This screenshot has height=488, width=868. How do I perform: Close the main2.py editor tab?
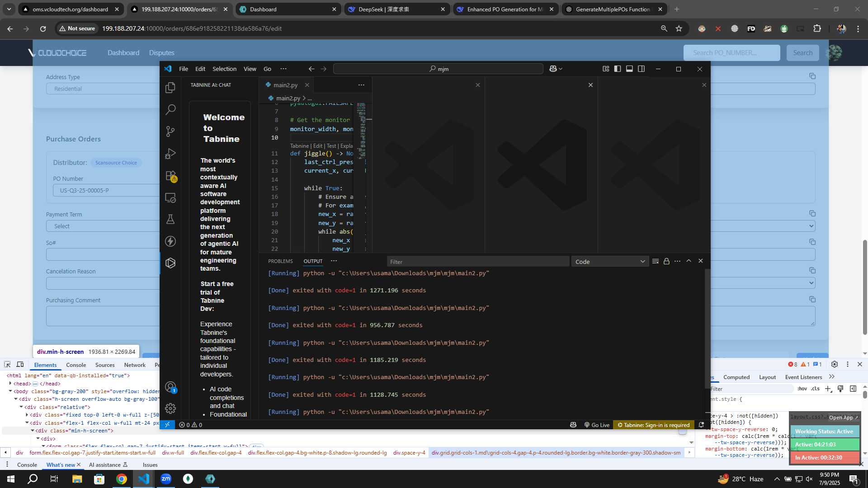click(307, 85)
